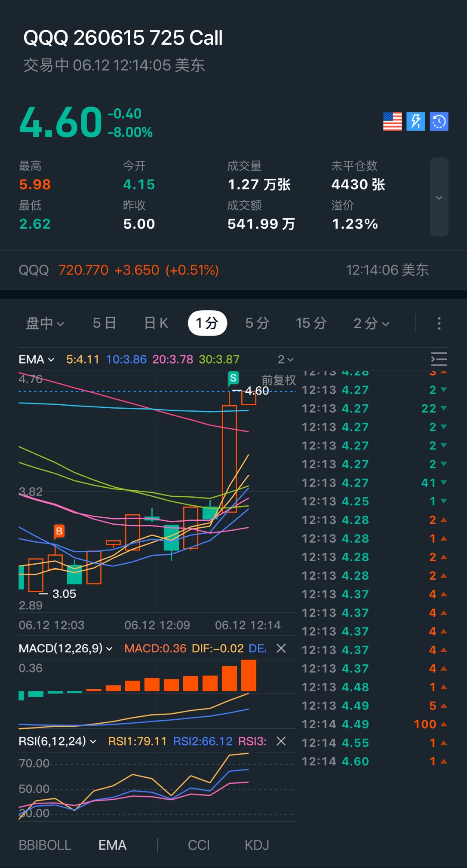Expand the quote details chevron panel
467x868 pixels.
point(439,197)
